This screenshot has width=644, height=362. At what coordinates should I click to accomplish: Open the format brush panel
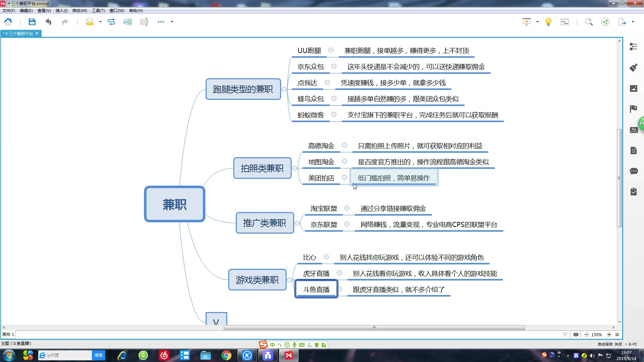(x=633, y=67)
